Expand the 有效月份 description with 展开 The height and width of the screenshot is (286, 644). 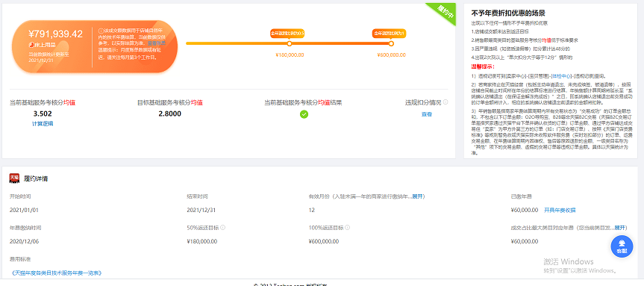(x=419, y=196)
